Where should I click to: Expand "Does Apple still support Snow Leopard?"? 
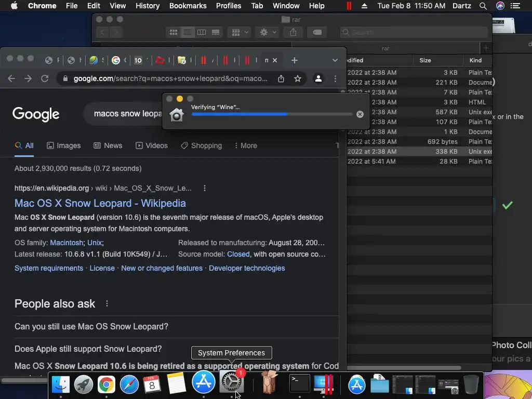pos(177,349)
